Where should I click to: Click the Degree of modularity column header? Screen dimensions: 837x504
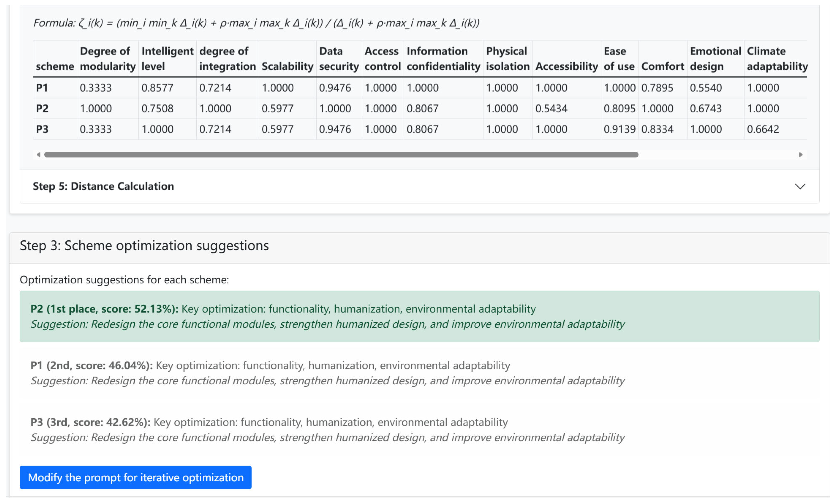tap(108, 58)
